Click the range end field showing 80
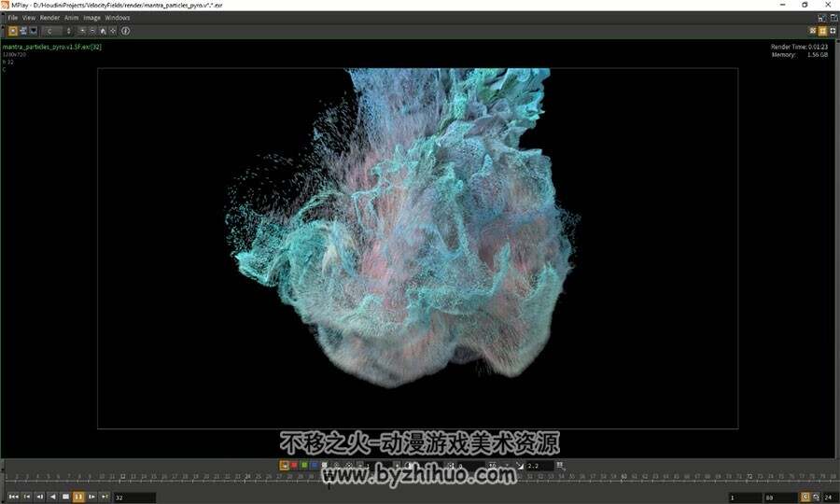This screenshot has width=840, height=504. pyautogui.click(x=780, y=497)
